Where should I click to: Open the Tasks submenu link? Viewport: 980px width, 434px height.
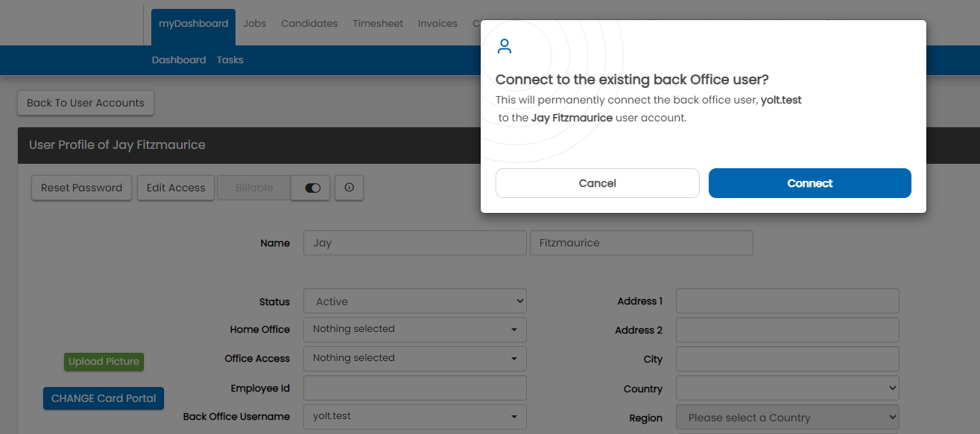230,60
